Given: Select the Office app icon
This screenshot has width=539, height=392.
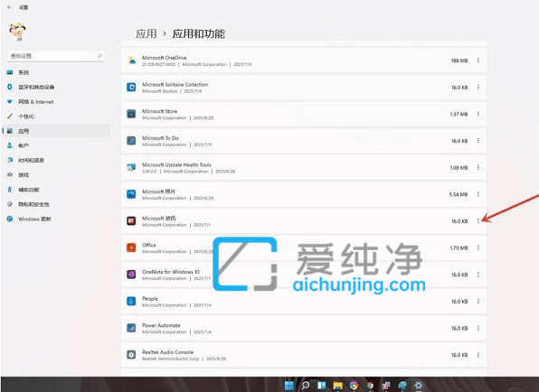Looking at the screenshot, I should (x=131, y=247).
